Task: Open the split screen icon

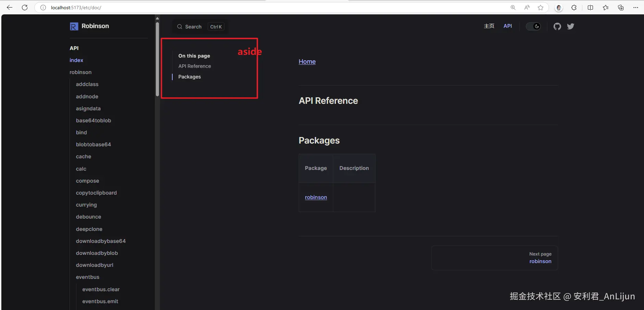Action: (590, 8)
